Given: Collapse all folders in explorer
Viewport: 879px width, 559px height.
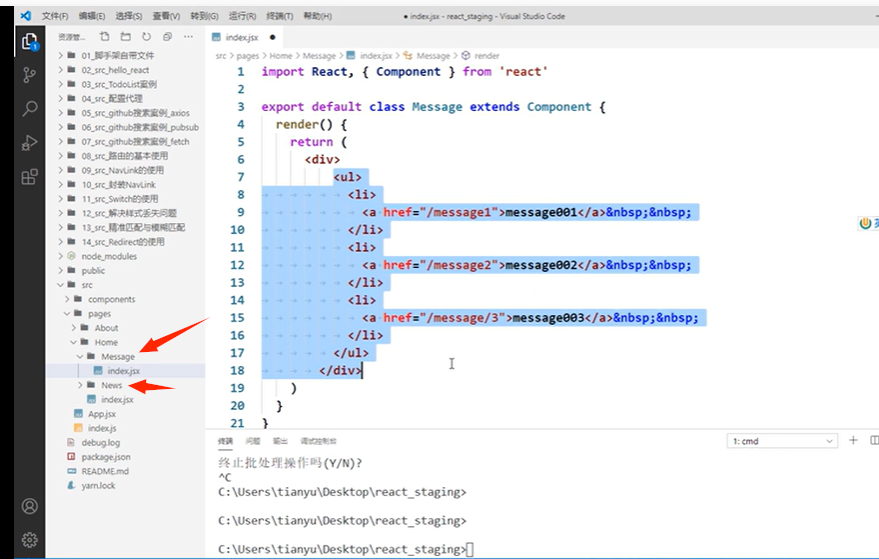Looking at the screenshot, I should point(167,36).
